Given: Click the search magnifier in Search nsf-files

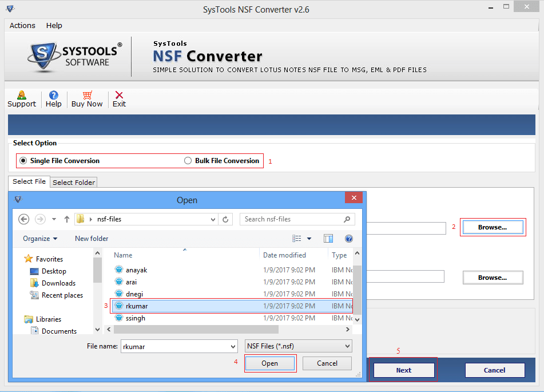Looking at the screenshot, I should (x=347, y=219).
